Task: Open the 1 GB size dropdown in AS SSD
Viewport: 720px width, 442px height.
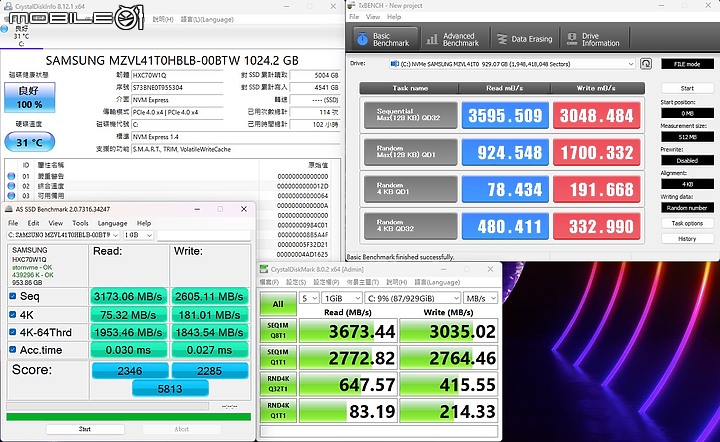Action: click(138, 235)
